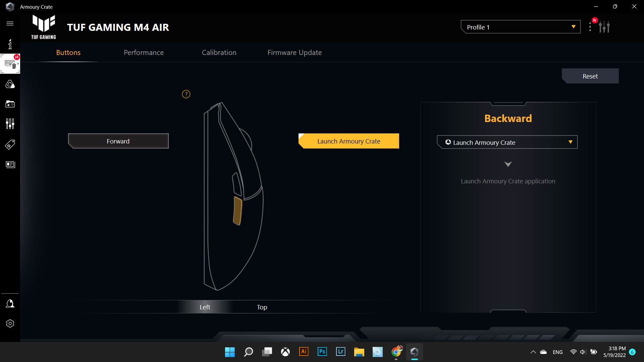
Task: Click the TUF Gaming logo
Action: click(44, 27)
